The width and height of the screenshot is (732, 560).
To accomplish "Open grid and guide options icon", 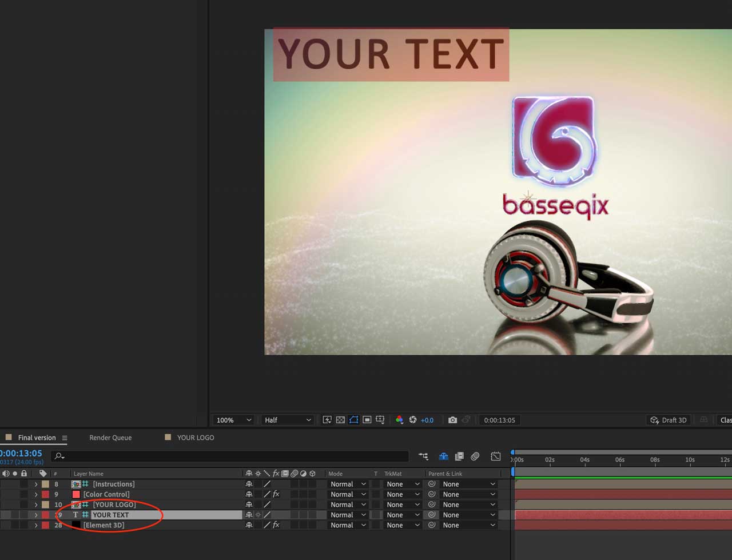I will pyautogui.click(x=380, y=420).
